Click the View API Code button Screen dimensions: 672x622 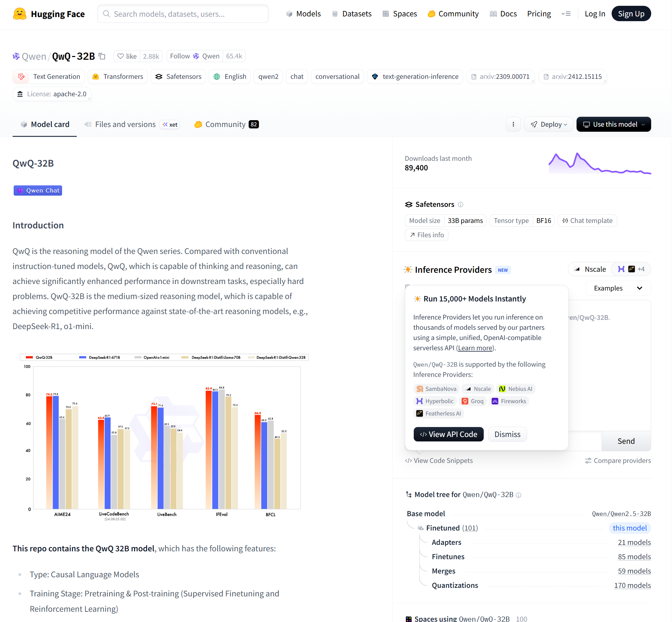449,434
